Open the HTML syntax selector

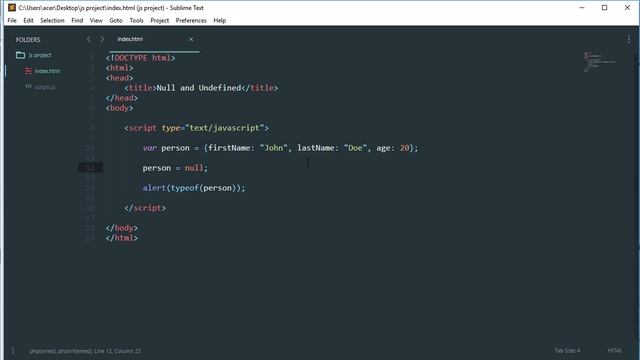(615, 351)
